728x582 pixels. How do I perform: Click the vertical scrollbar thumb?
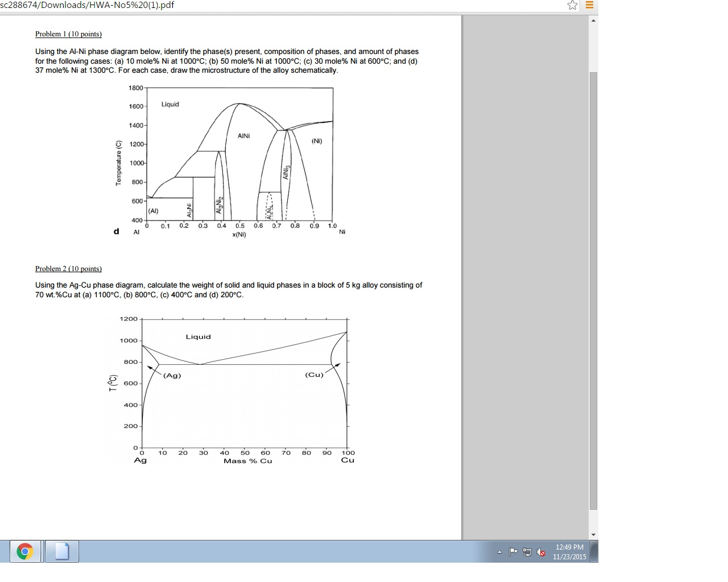tap(593, 290)
